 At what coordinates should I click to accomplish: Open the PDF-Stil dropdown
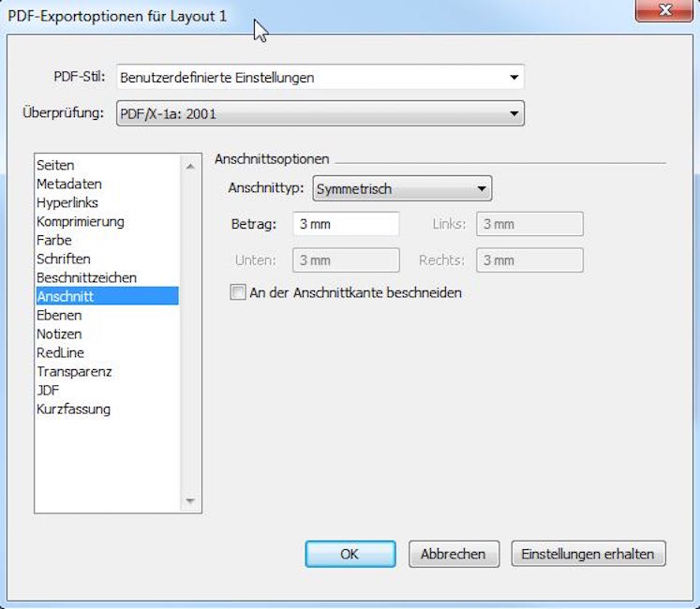pyautogui.click(x=320, y=77)
